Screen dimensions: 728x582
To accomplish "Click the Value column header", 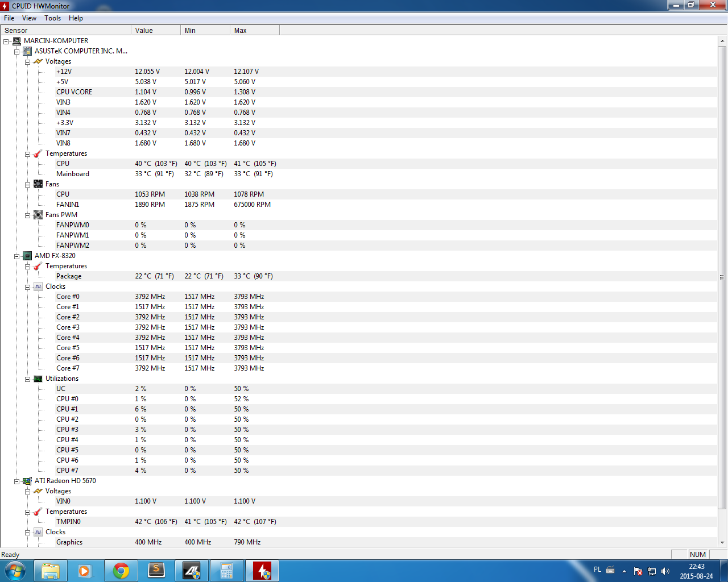I will click(156, 30).
